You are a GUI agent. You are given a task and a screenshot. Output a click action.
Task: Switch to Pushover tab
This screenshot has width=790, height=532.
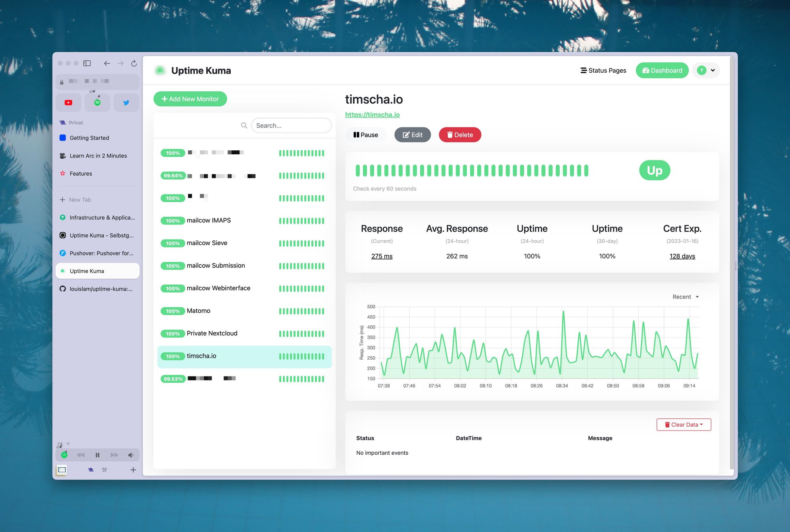98,253
